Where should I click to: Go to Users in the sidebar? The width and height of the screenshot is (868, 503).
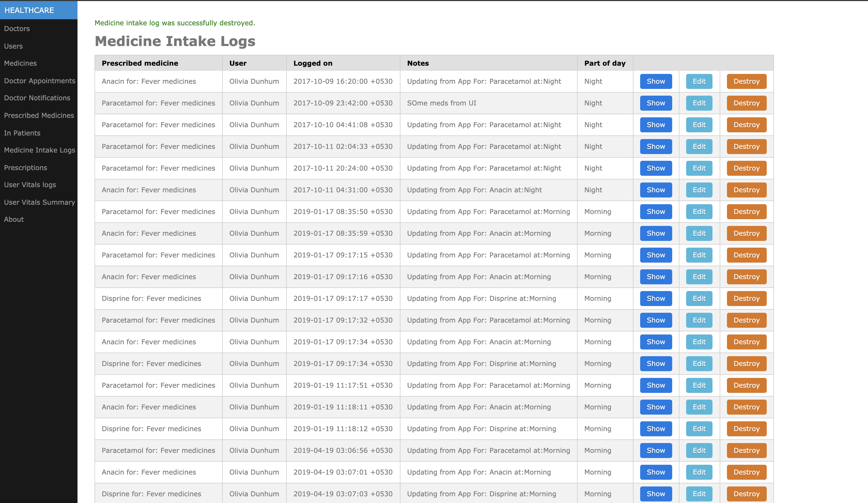(x=13, y=46)
